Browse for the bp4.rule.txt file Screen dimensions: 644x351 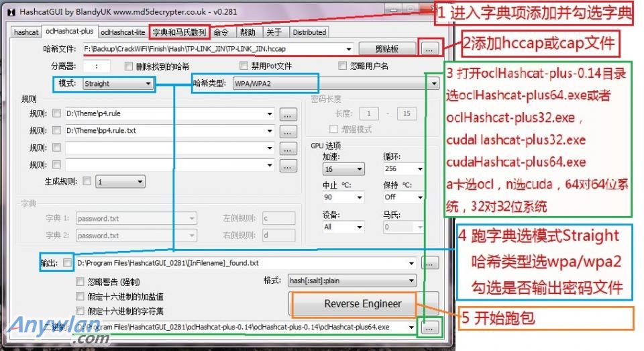pos(288,132)
